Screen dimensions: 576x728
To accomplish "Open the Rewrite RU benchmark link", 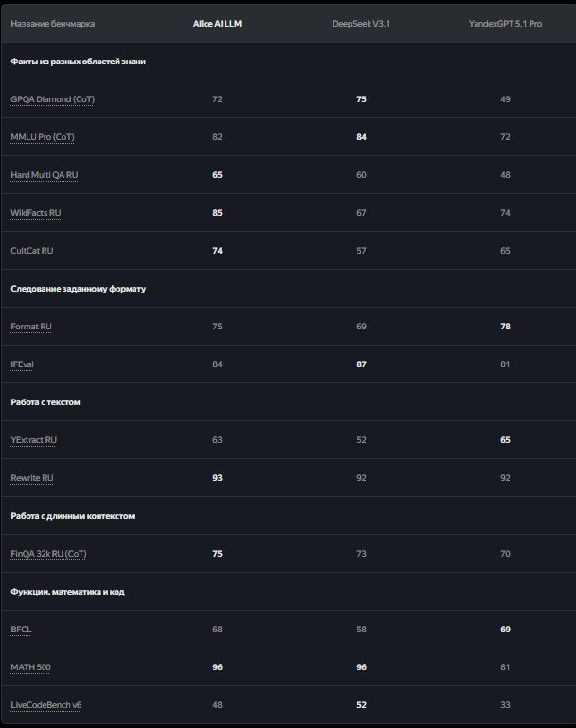I will 31,478.
